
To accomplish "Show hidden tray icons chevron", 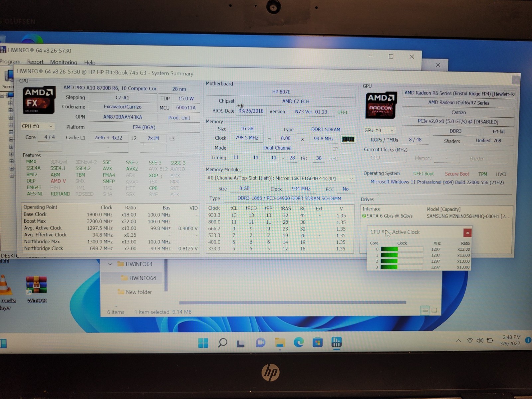I will coord(458,341).
